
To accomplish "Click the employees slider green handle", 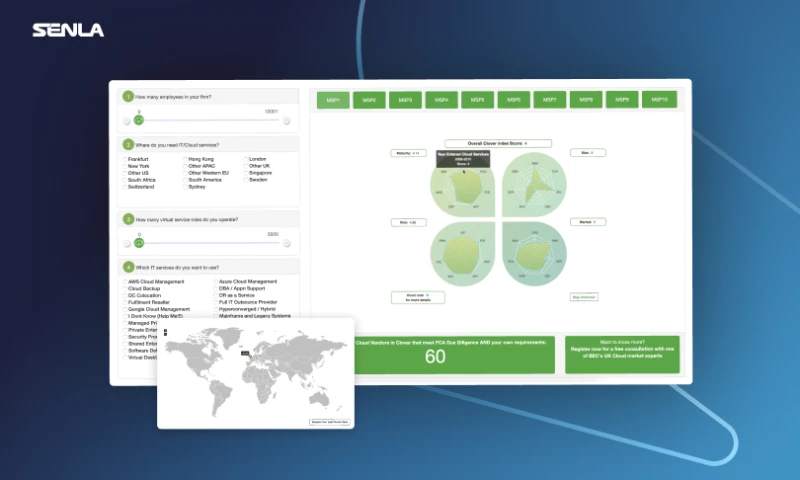I will point(139,120).
